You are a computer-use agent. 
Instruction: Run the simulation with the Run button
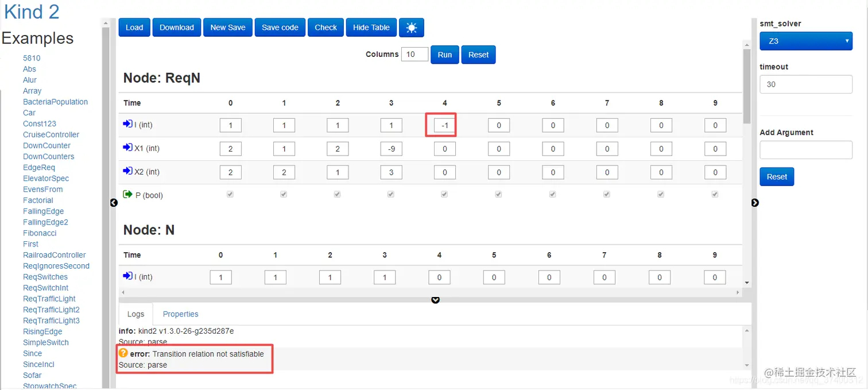click(x=445, y=55)
